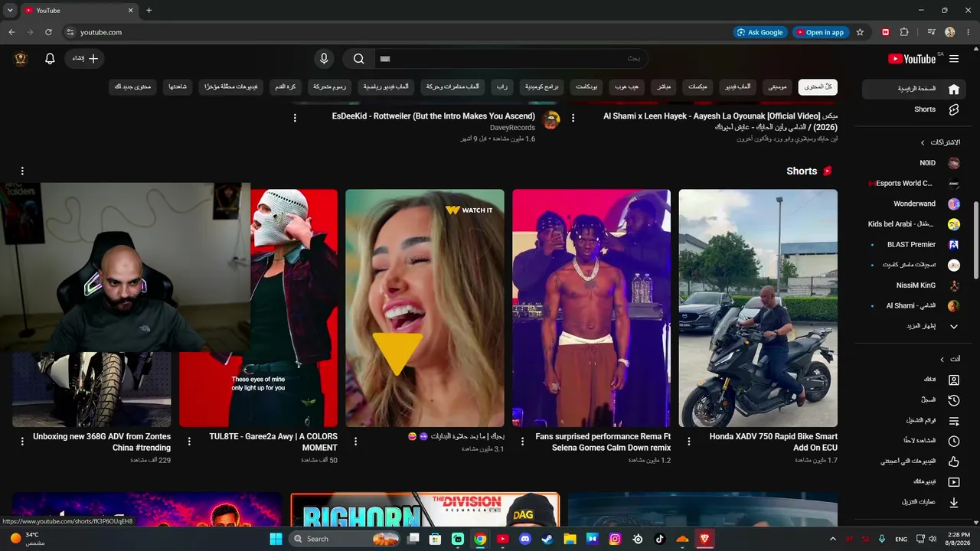Open the 'EsDeeKid - Rottweiler' video title
Screen dimensions: 980x551
[433, 116]
